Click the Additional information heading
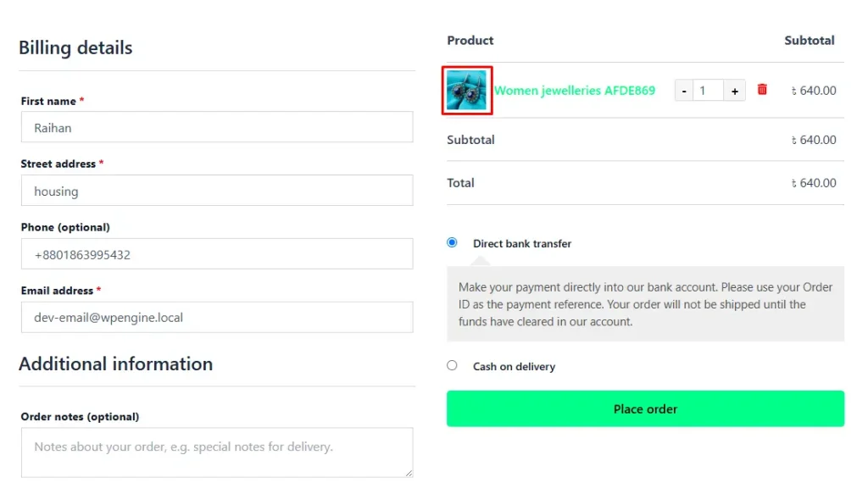Screen dimensions: 868x494 115,364
